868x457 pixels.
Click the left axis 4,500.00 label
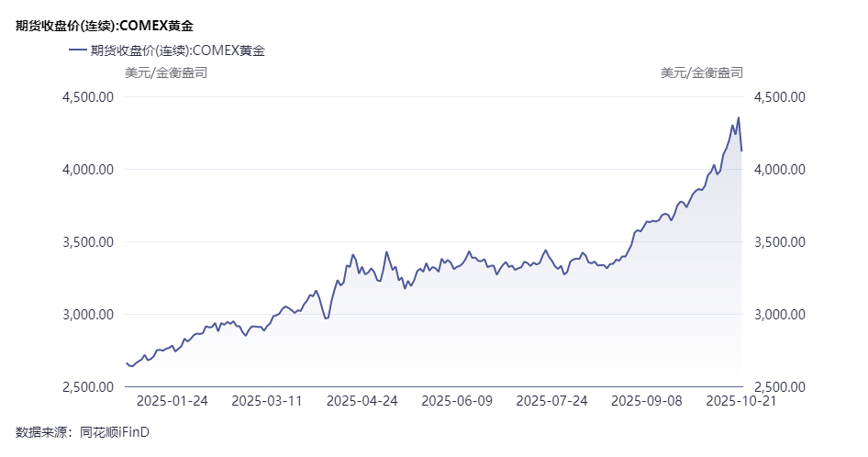point(87,97)
